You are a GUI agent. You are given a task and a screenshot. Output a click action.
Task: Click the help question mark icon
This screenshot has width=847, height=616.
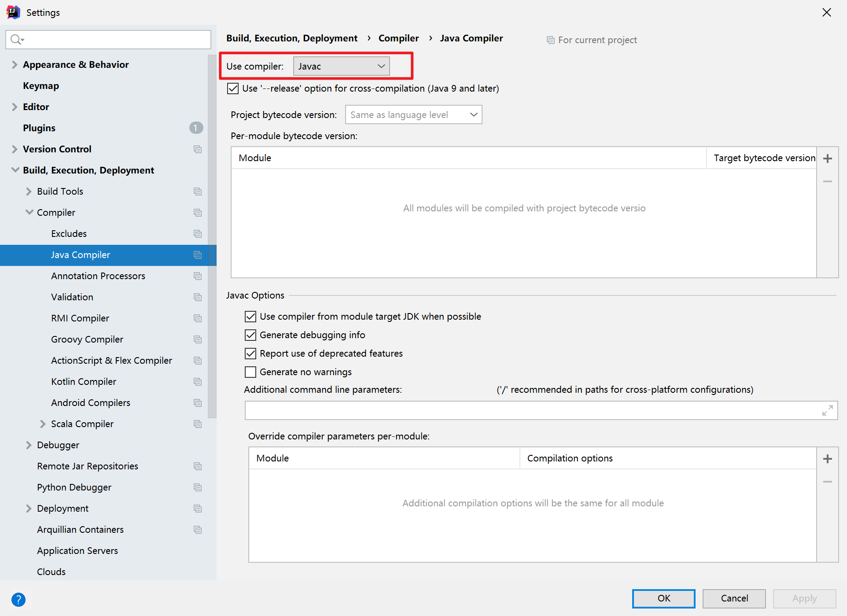(18, 599)
